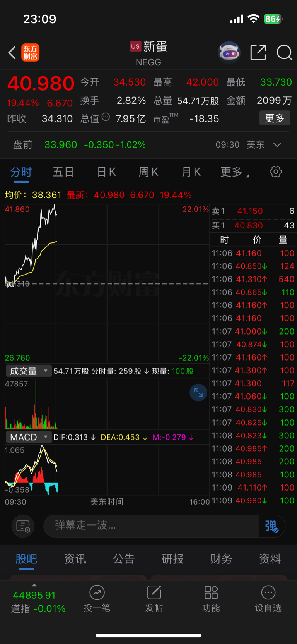Image resolution: width=297 pixels, height=644 pixels.
Task: Tap the 11:09 40.980 trade row
Action: click(253, 500)
